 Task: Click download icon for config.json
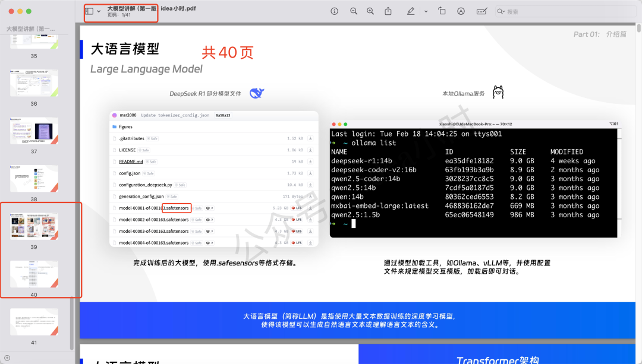click(310, 173)
